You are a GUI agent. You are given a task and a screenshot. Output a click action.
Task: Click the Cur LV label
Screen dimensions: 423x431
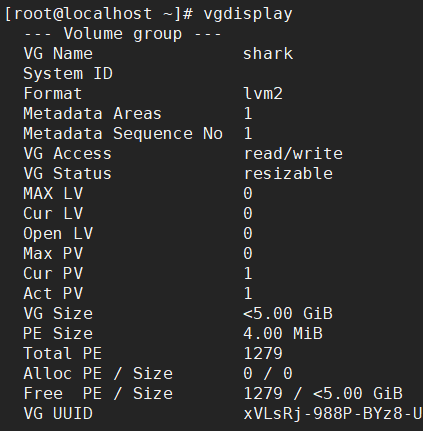[53, 214]
